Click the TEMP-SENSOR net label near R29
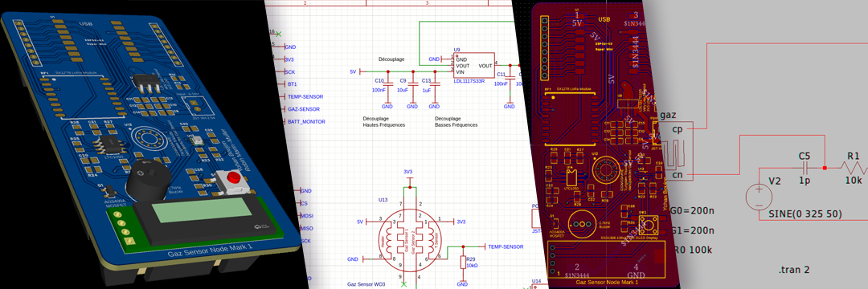Viewport: 868px width, 289px height. [x=506, y=246]
